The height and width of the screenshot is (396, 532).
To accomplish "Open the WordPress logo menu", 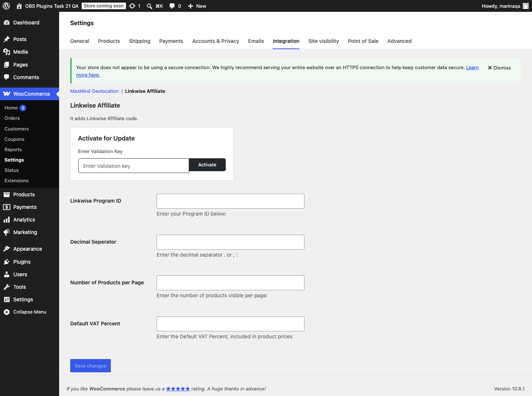I will point(6,6).
